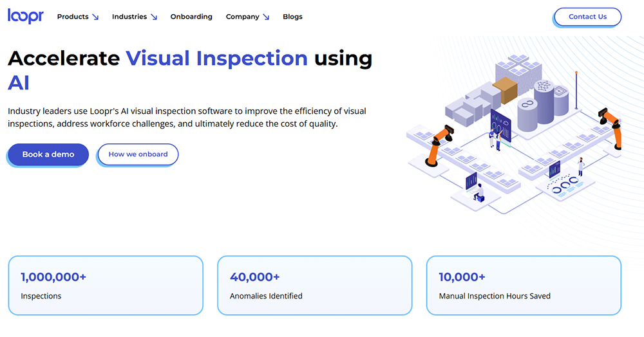
Task: Open the Products menu
Action: click(73, 17)
